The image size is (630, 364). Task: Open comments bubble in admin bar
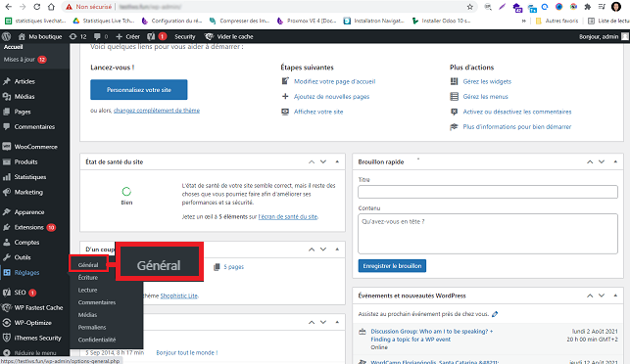(101, 36)
